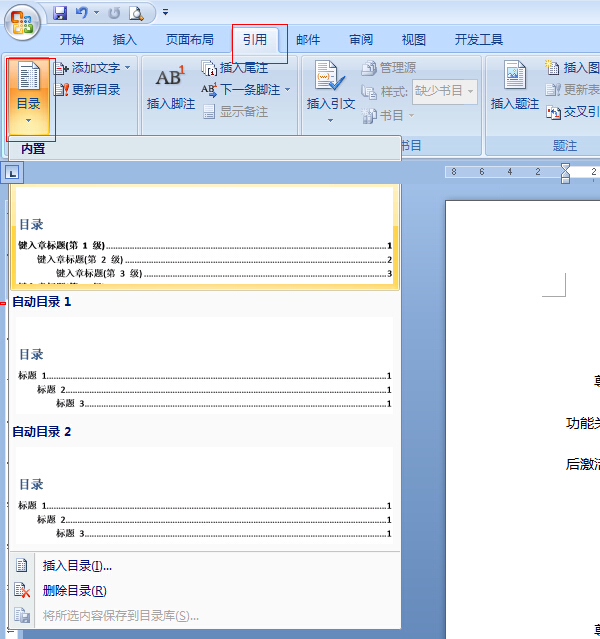Click the 插入引文 citation icon

coord(330,75)
